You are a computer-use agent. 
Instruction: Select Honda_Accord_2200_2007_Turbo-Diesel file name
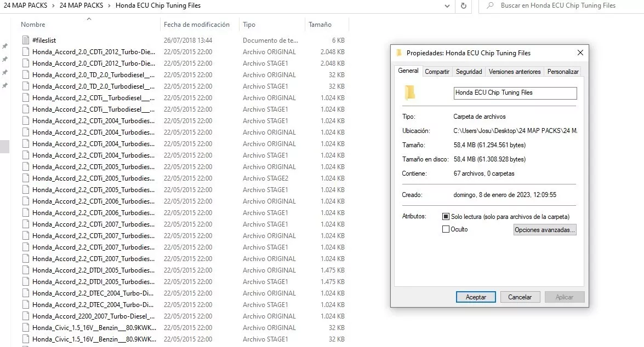[94, 316]
